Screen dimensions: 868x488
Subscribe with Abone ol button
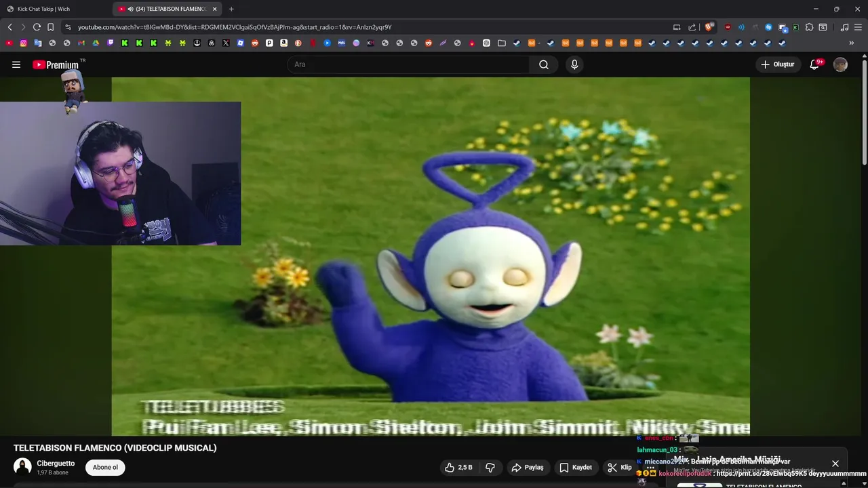(x=105, y=467)
